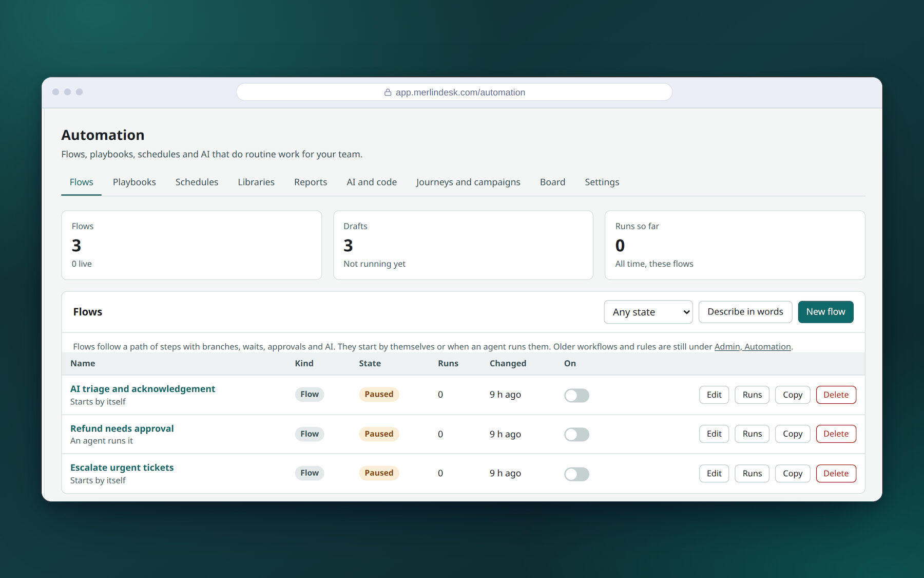Viewport: 924px width, 578px height.
Task: Copy the Escalate urgent tickets flow
Action: click(x=793, y=473)
